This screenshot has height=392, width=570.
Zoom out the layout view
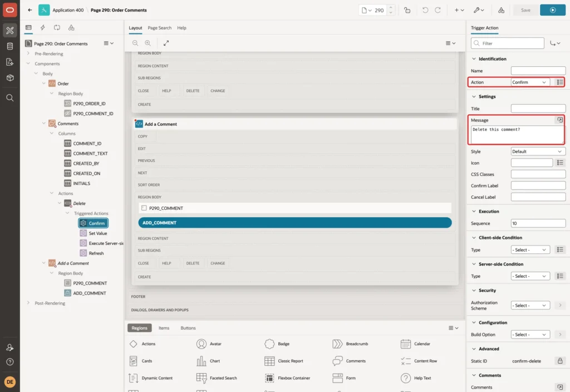coord(135,43)
